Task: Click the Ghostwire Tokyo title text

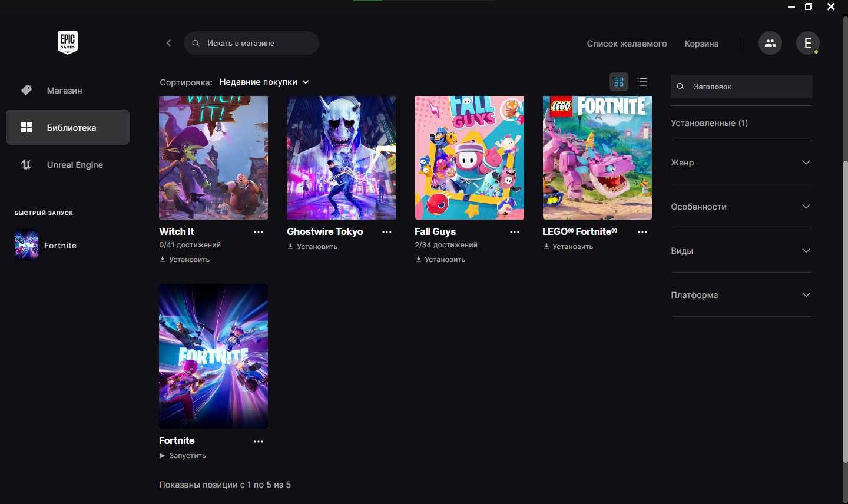Action: pyautogui.click(x=325, y=232)
